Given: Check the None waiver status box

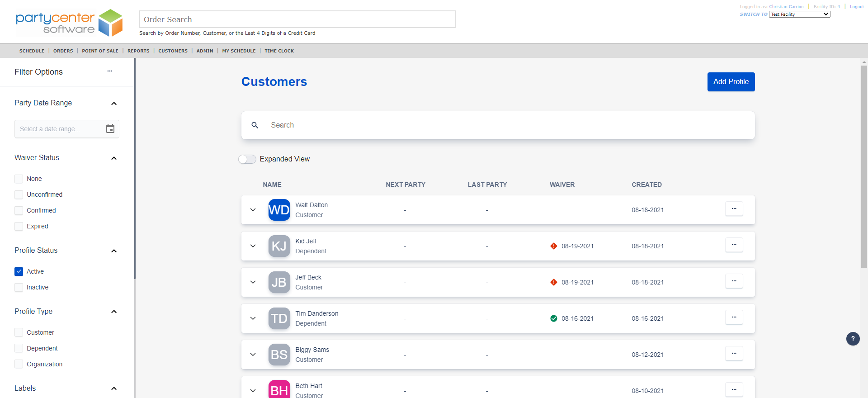Looking at the screenshot, I should click(19, 179).
